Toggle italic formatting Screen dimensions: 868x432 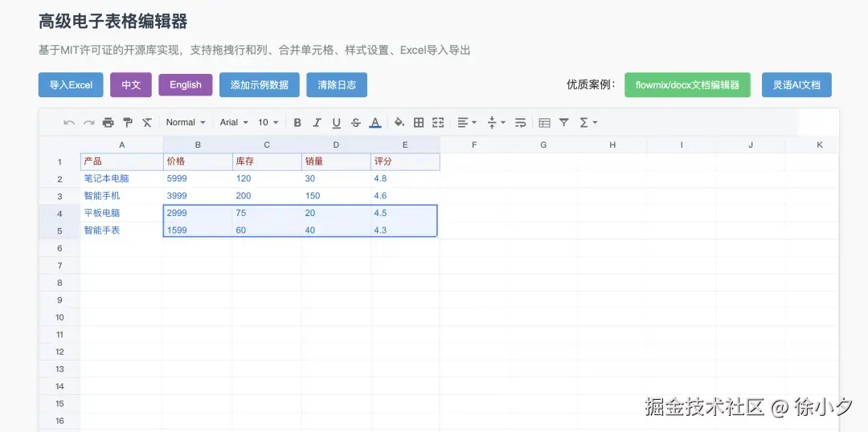point(317,123)
